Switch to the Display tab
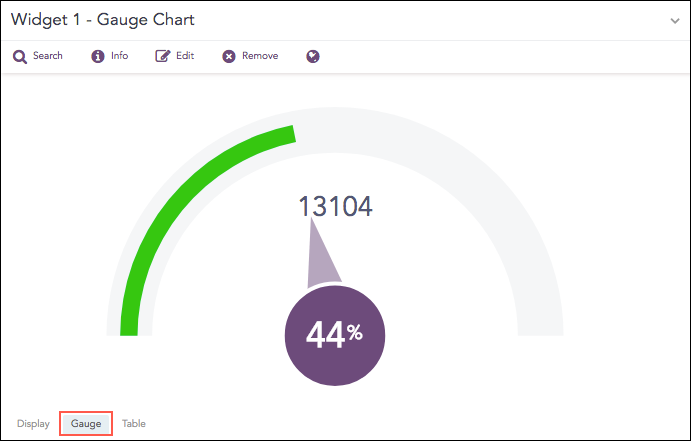This screenshot has width=691, height=441. tap(33, 424)
